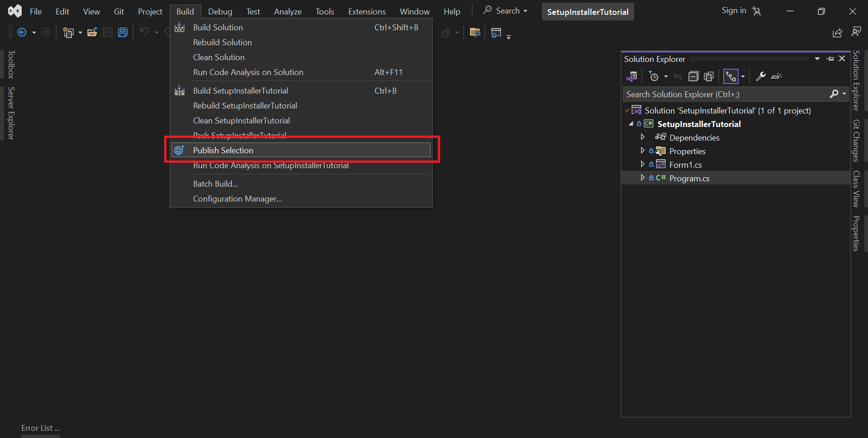Click the Hot Reload flame icon
868x438 pixels.
coord(446,33)
